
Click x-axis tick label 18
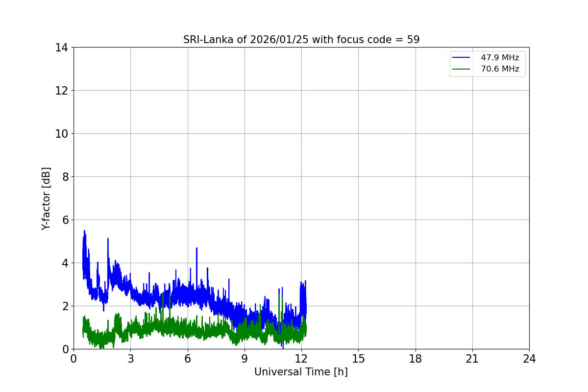click(x=416, y=359)
